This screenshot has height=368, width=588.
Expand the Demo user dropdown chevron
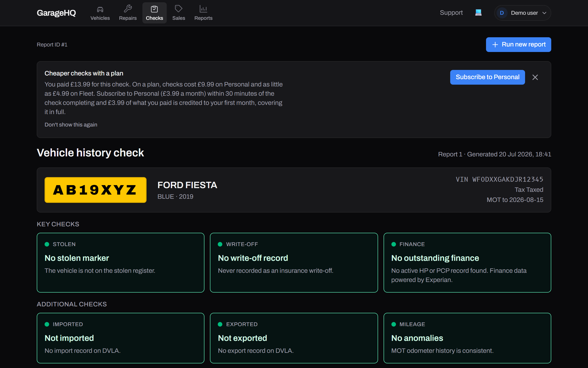point(544,13)
